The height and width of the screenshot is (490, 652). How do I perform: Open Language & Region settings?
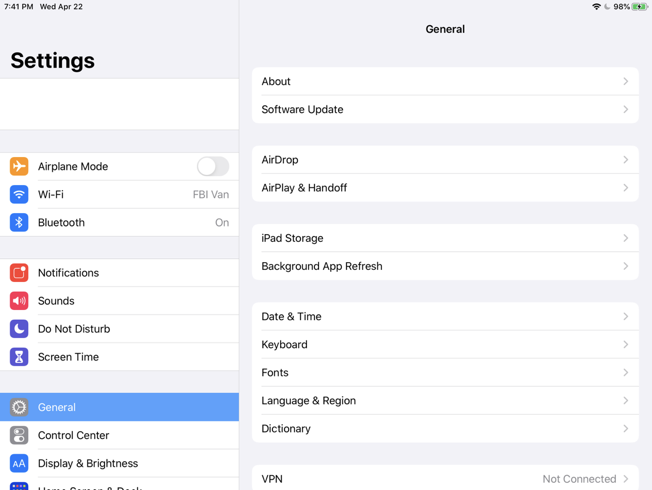[x=445, y=401]
